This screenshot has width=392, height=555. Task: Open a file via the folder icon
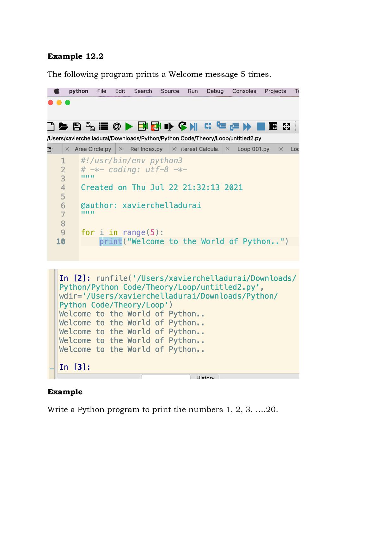[64, 127]
